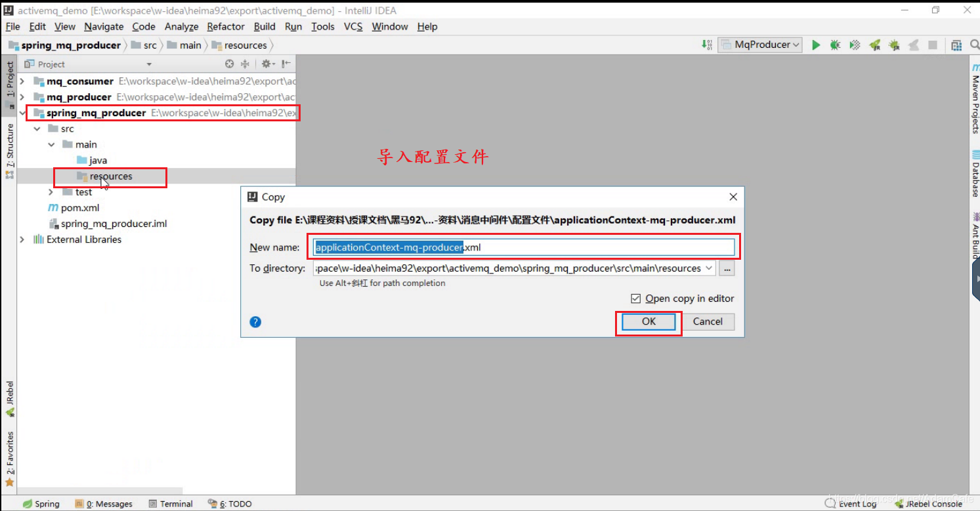Click the New name input field
980x511 pixels.
[524, 247]
